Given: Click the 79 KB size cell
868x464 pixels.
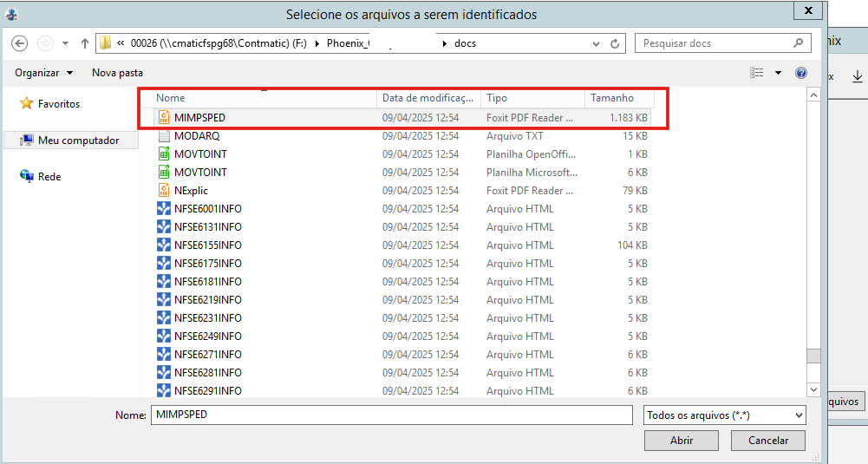Looking at the screenshot, I should [635, 191].
